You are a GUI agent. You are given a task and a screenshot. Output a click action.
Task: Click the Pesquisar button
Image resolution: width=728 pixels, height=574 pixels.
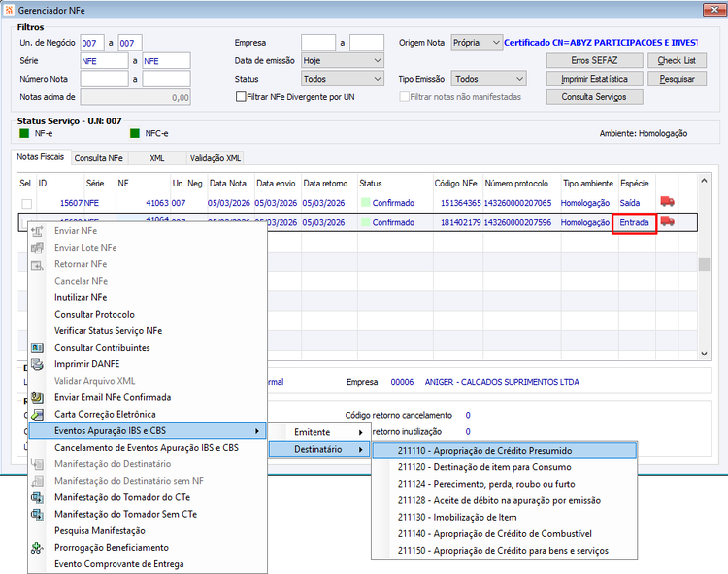point(677,79)
